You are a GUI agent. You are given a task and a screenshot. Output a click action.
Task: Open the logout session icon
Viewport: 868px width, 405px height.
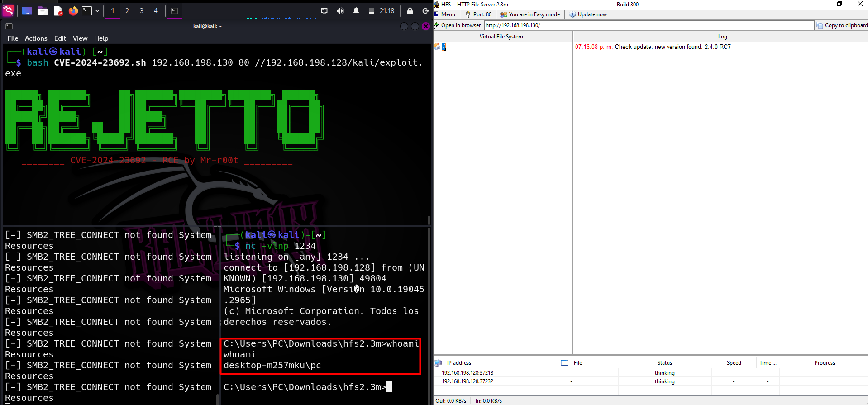tap(425, 11)
